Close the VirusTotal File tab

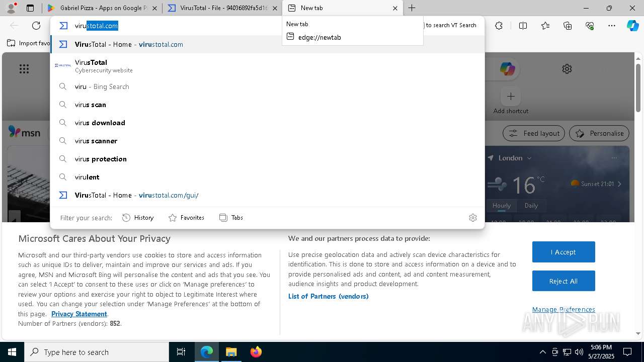click(275, 8)
